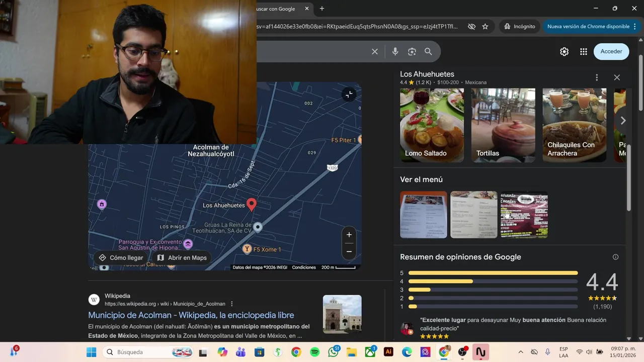The height and width of the screenshot is (362, 644).
Task: Click the magnifier search icon
Action: (x=428, y=51)
